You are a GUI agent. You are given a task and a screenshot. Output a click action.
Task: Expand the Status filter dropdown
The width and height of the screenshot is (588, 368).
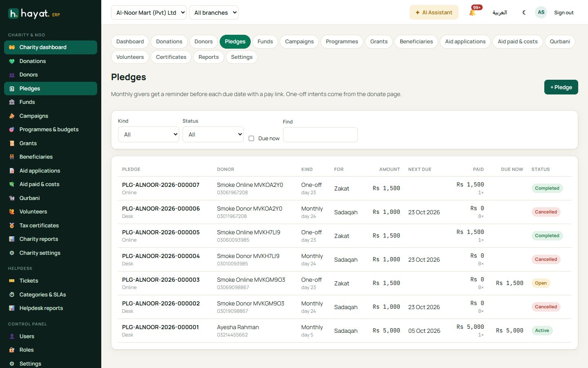point(213,135)
